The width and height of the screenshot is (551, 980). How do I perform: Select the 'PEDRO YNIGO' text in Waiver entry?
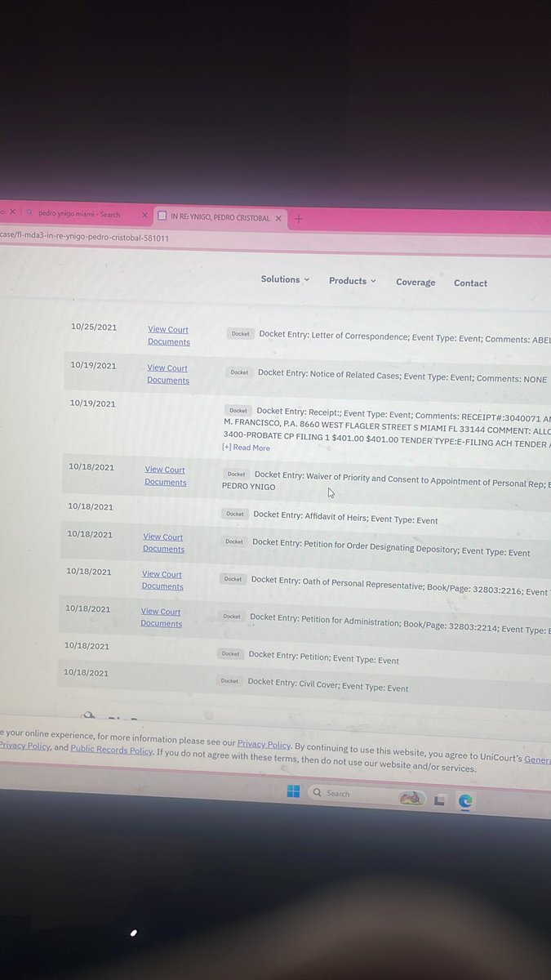(x=248, y=487)
